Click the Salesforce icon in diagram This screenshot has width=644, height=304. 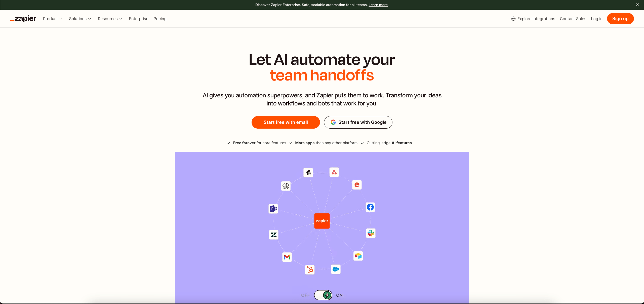(x=336, y=270)
